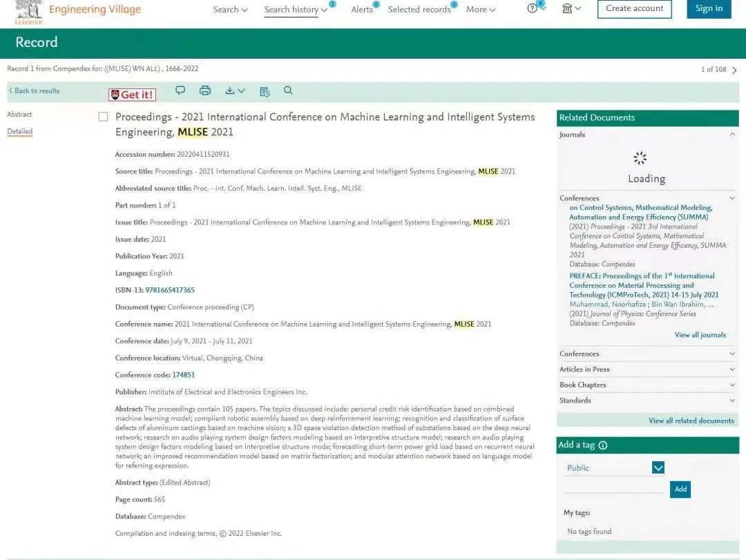Switch to the Detailed view
This screenshot has width=746, height=560.
click(x=20, y=131)
